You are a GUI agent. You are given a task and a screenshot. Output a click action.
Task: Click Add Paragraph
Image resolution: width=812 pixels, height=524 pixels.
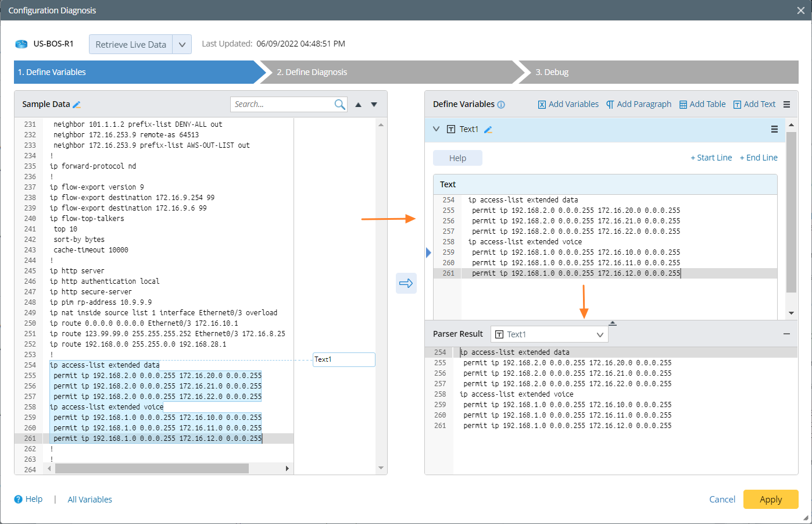click(x=638, y=104)
